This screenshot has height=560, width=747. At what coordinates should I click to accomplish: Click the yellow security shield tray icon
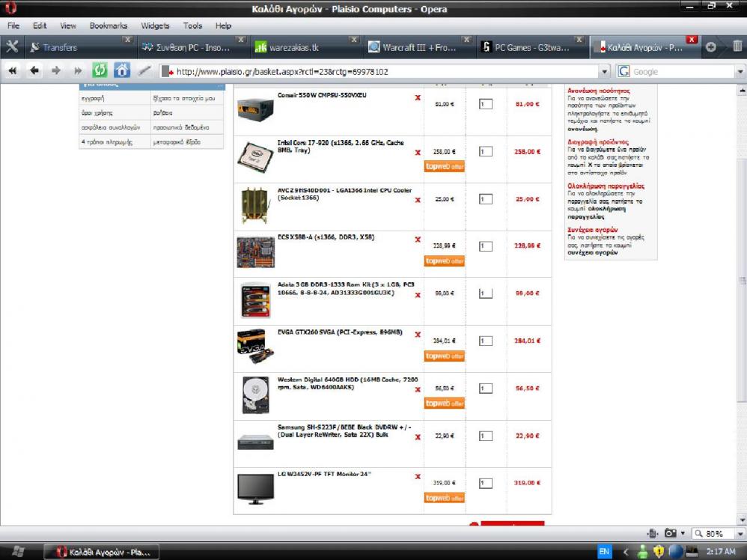coord(659,552)
